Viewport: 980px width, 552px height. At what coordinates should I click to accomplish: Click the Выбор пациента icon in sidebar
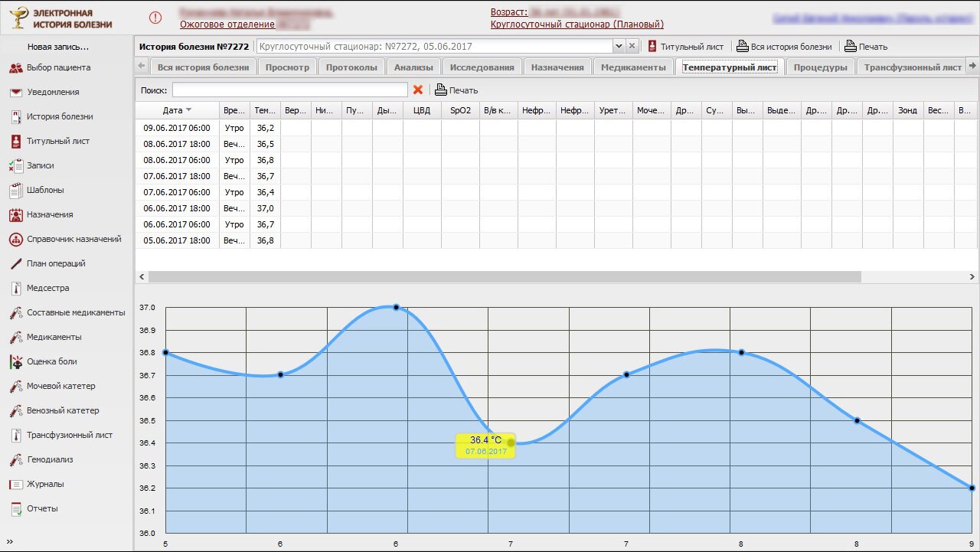point(15,68)
